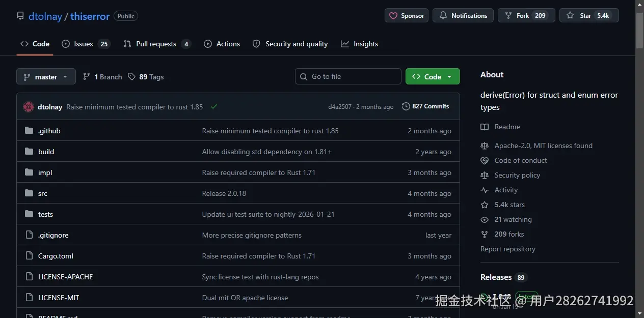View the 89 Tags link
Screen dimensions: 644x318
coord(146,77)
